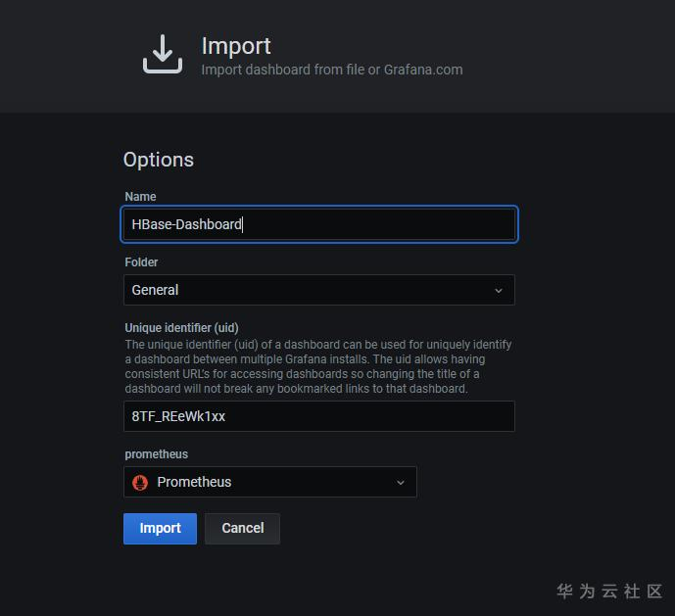Click the Import download icon in header

pos(163,54)
